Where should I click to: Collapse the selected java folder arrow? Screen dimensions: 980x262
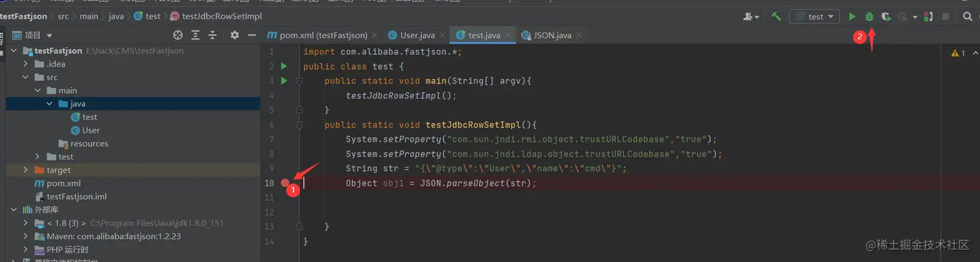pos(49,104)
